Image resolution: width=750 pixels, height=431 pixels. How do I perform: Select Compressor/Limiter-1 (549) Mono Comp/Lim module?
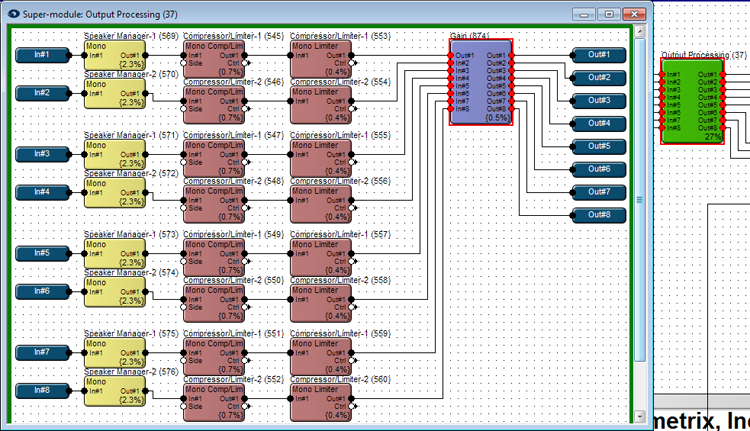click(x=214, y=257)
